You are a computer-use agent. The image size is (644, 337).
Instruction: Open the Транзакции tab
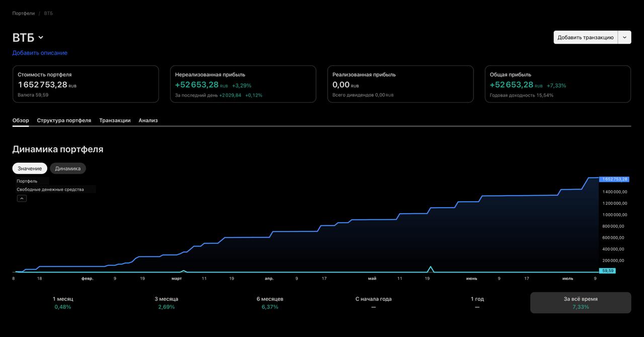115,120
